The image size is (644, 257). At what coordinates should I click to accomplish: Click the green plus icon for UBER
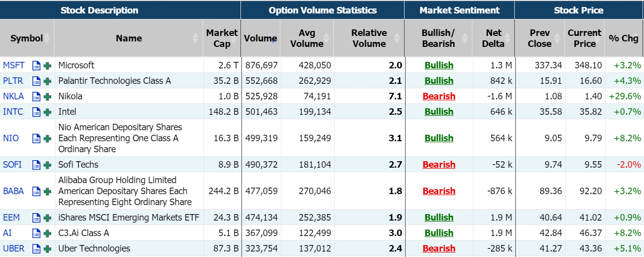47,249
